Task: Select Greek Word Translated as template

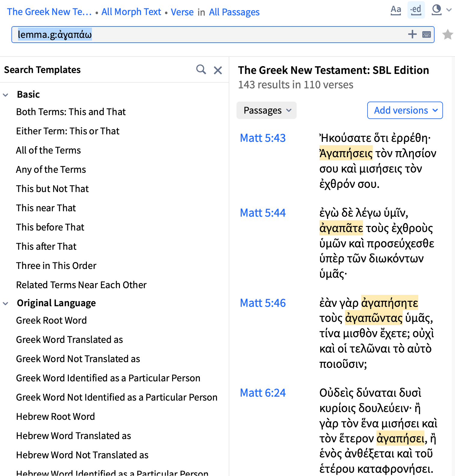Action: [x=69, y=340]
